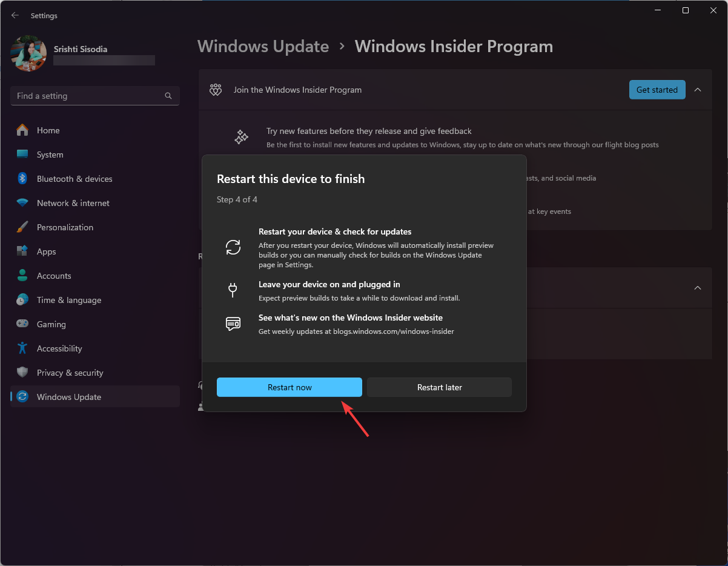Screen dimensions: 728x566
Task: Open Network & internet settings
Action: coord(73,202)
